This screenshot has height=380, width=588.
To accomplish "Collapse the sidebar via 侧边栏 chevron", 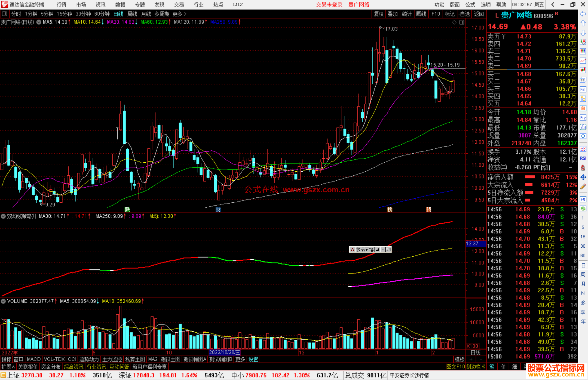I will [x=484, y=367].
